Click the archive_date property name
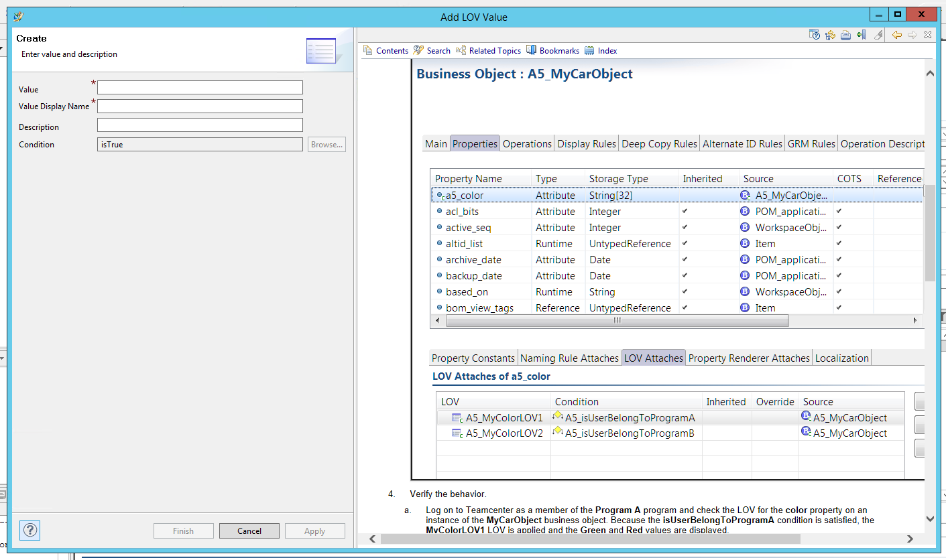The height and width of the screenshot is (560, 946). pos(473,259)
